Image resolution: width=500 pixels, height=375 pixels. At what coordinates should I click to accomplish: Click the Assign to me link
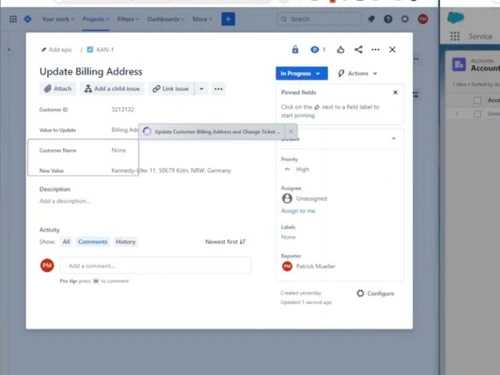298,211
